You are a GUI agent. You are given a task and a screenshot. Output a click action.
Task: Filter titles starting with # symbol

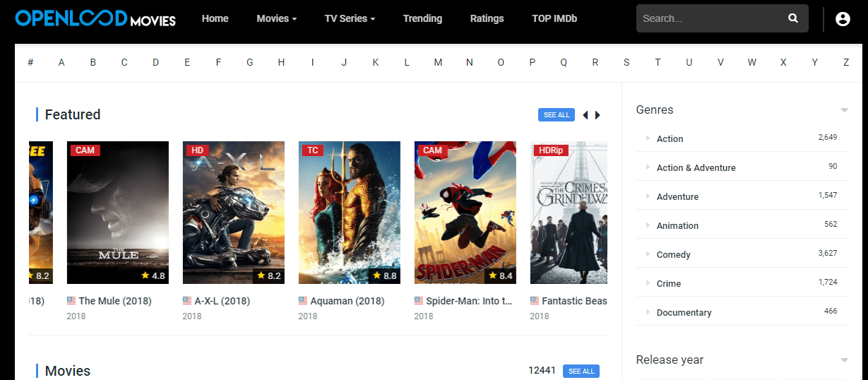tap(30, 62)
